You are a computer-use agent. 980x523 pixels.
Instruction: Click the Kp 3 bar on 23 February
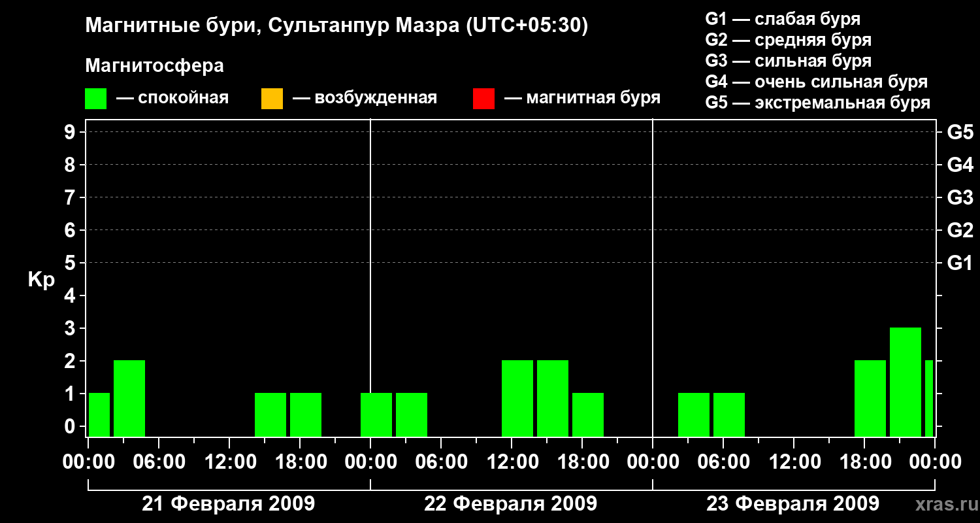click(906, 382)
